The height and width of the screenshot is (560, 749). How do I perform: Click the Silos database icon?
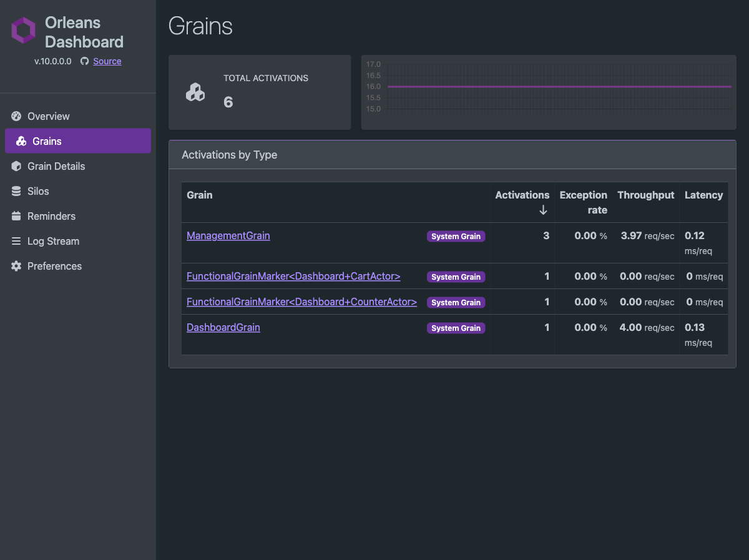point(16,191)
